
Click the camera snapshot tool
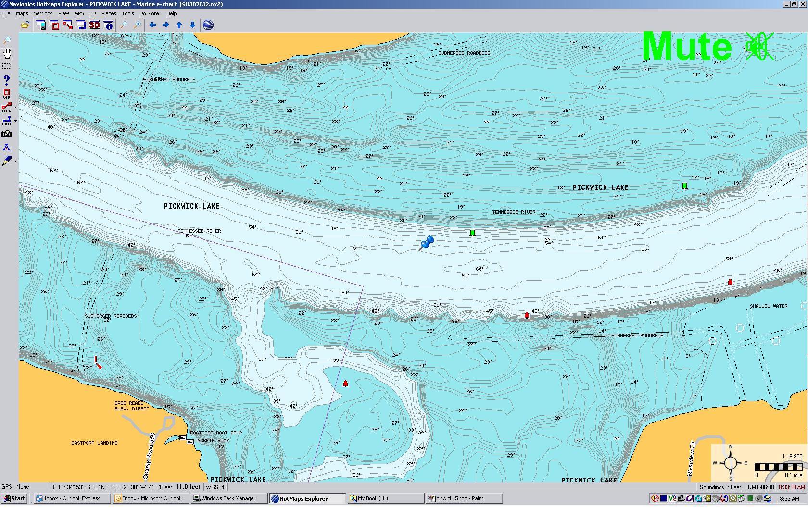[7, 135]
